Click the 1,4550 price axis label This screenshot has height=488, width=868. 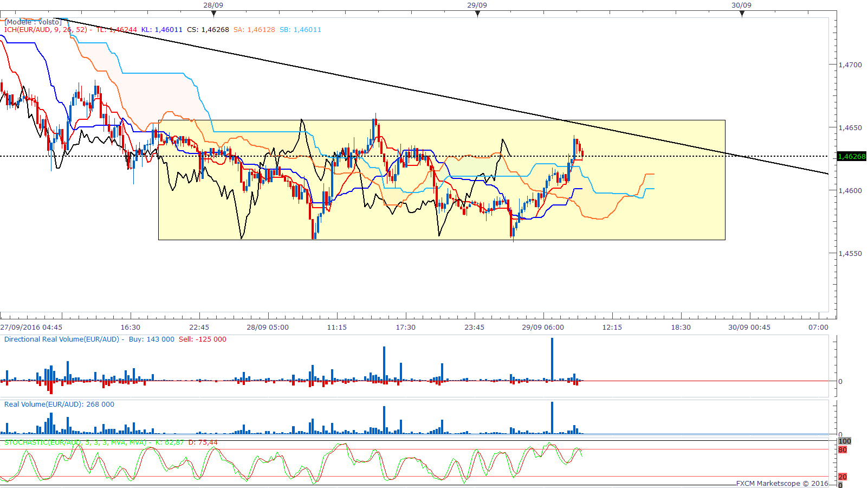point(850,253)
